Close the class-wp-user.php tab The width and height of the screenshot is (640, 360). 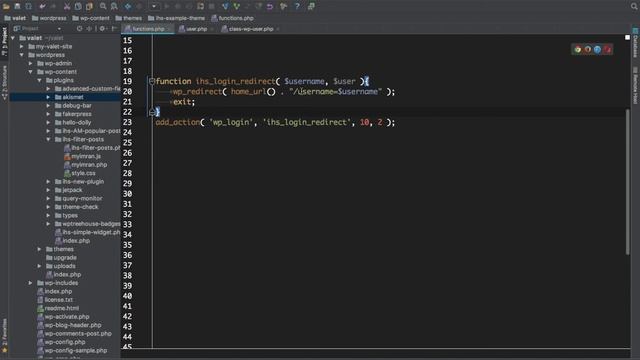(278, 29)
